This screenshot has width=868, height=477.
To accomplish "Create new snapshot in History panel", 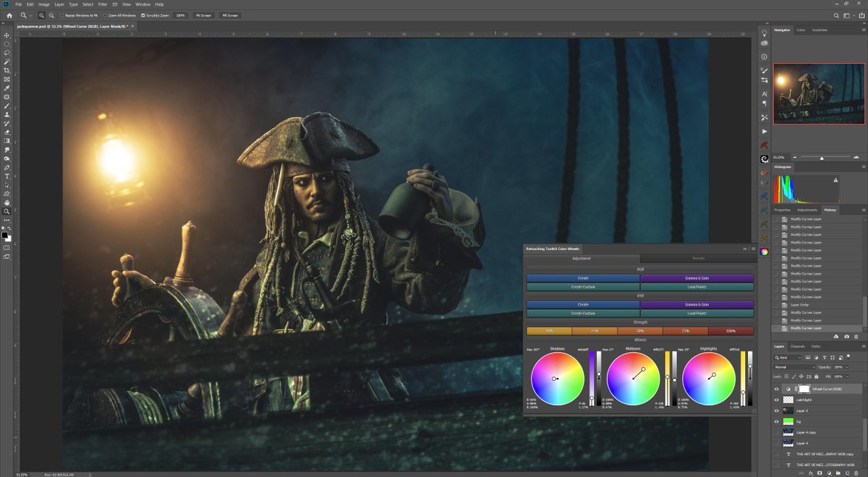I will pyautogui.click(x=846, y=336).
